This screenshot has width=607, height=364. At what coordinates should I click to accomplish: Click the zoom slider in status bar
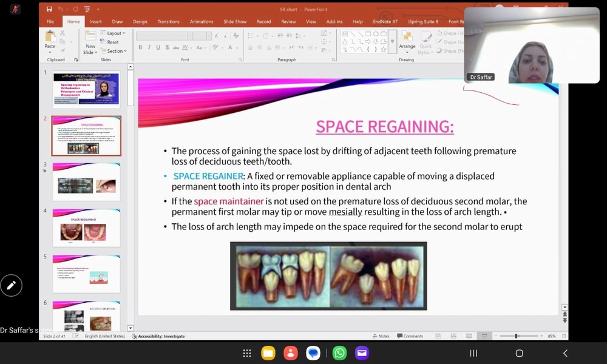(517, 336)
